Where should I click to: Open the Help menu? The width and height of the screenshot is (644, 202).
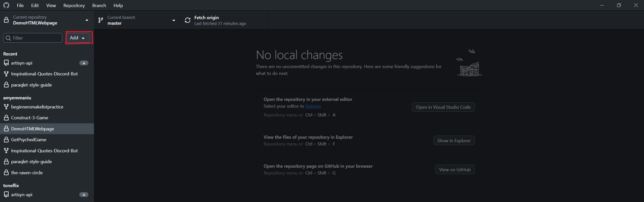[118, 5]
